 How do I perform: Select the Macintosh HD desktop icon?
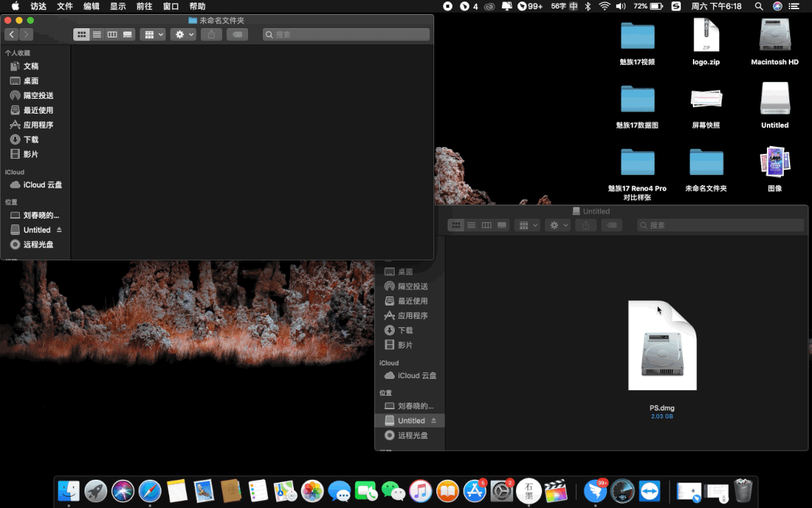click(x=775, y=37)
